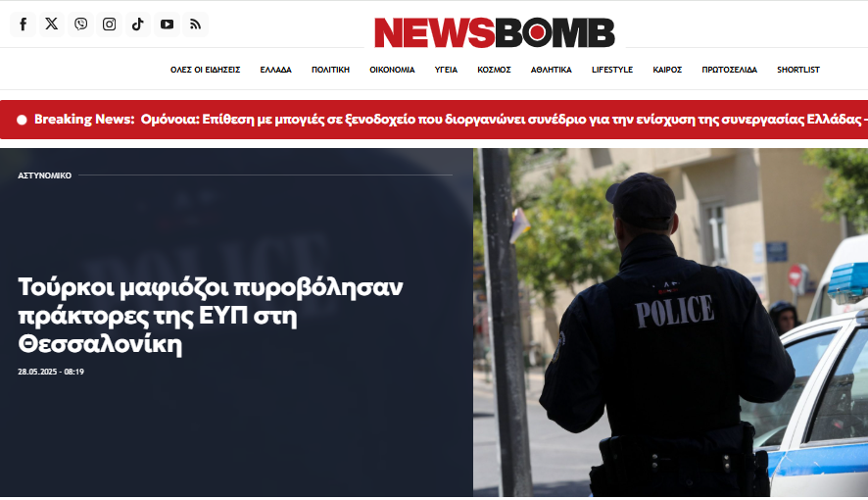Viewport: 868px width, 500px height.
Task: Open the RSS feed icon
Action: (x=195, y=25)
